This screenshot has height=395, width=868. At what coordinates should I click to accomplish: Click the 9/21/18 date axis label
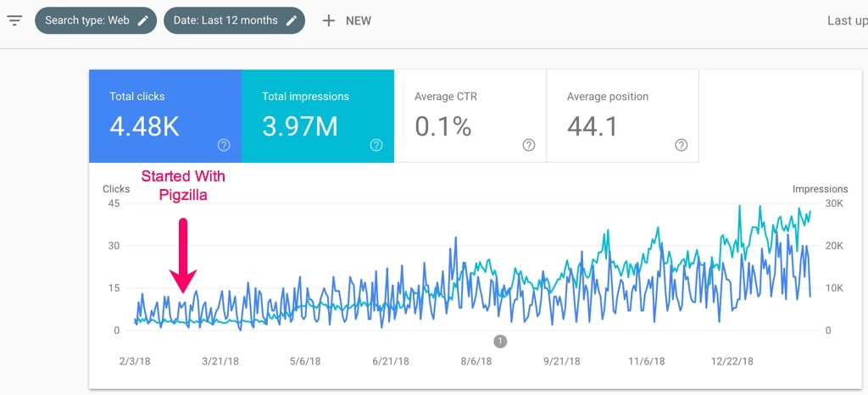pyautogui.click(x=562, y=361)
